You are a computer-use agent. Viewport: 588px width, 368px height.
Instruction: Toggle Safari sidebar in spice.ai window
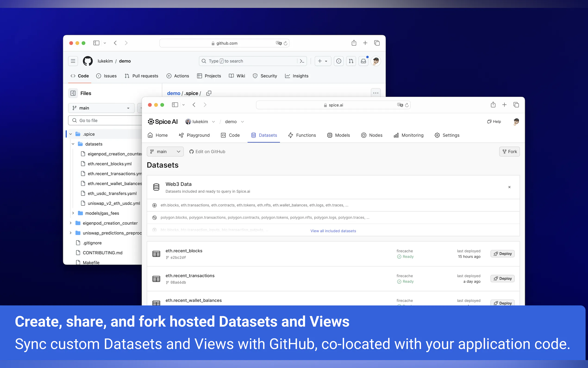click(175, 105)
